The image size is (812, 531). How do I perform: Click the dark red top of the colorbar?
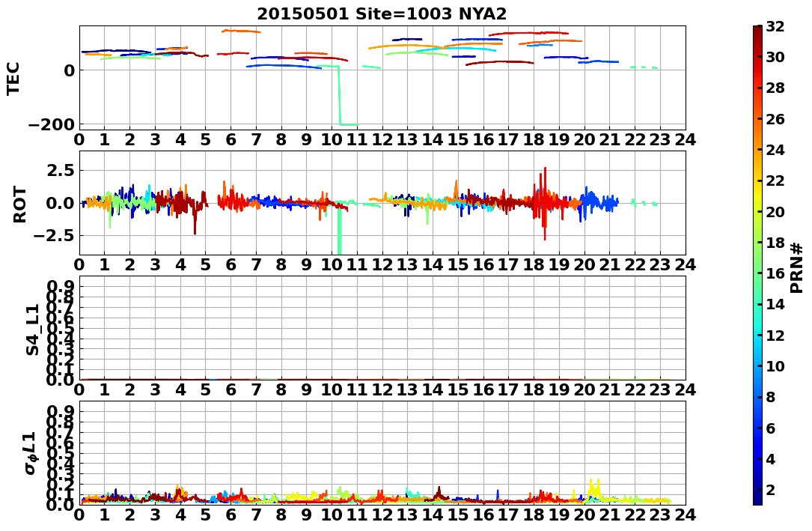coord(757,31)
